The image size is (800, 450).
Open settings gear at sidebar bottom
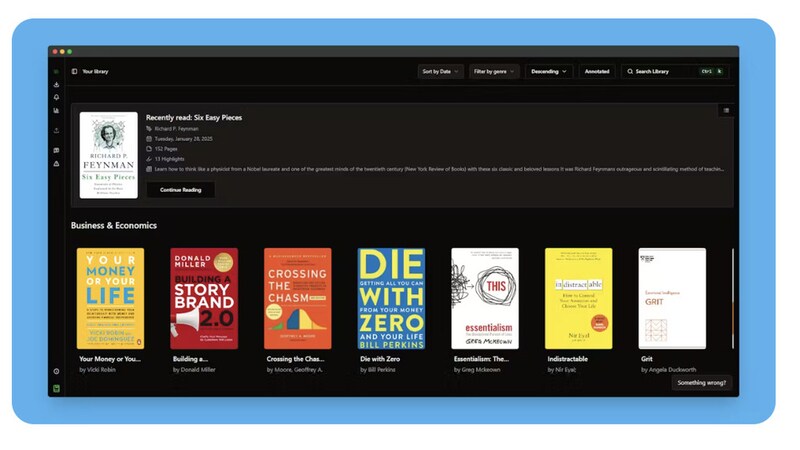tap(56, 371)
